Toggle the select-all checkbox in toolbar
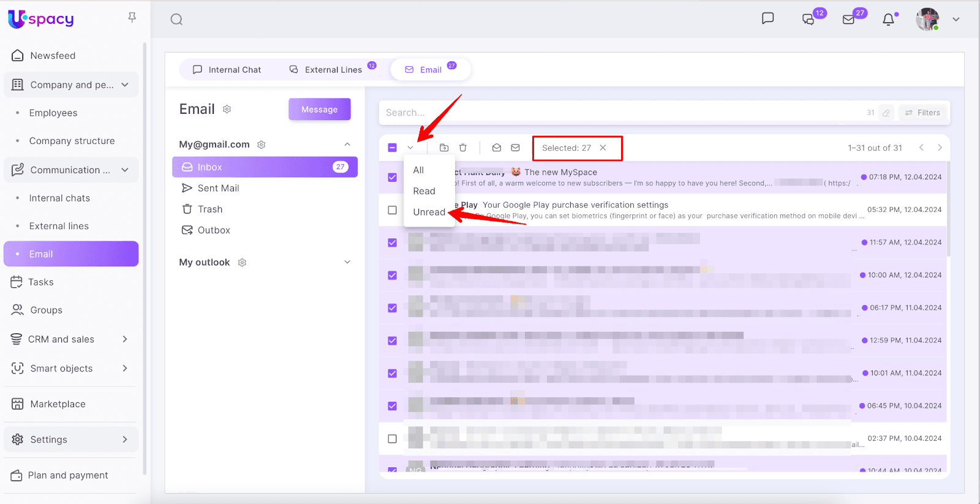Viewport: 980px width, 504px height. (392, 148)
